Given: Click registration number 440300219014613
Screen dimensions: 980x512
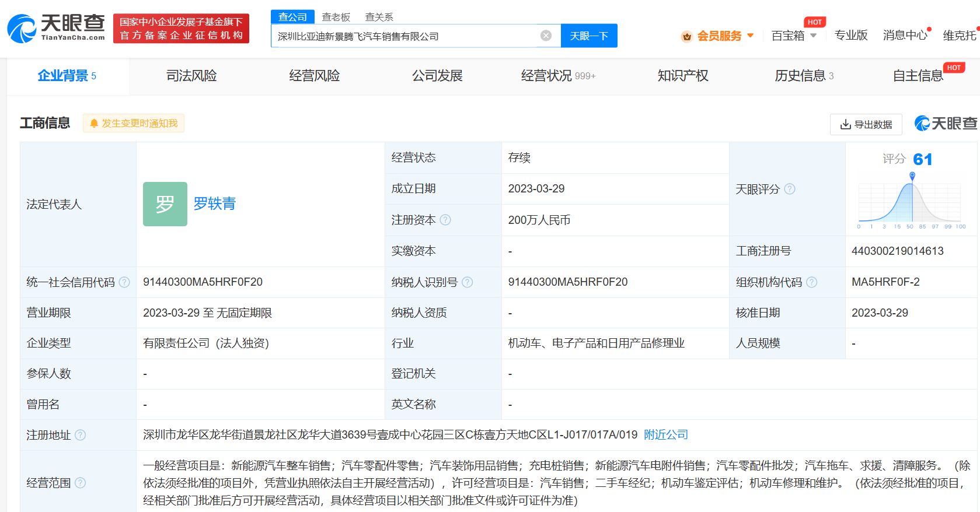Looking at the screenshot, I should pyautogui.click(x=898, y=251).
